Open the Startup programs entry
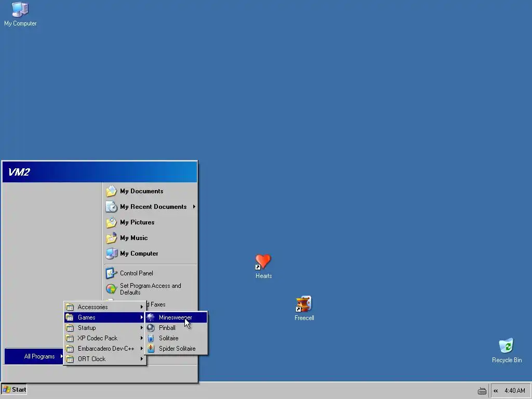The width and height of the screenshot is (532, 399). [105, 328]
